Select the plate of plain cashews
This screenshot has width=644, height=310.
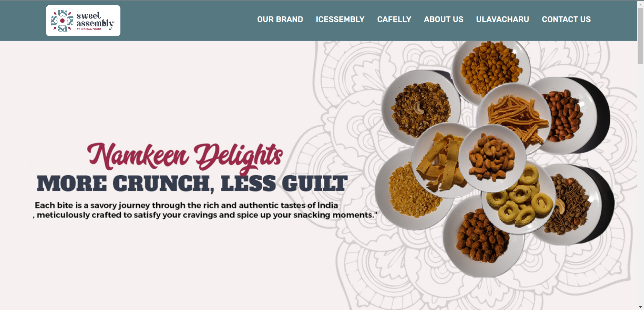coord(492,158)
